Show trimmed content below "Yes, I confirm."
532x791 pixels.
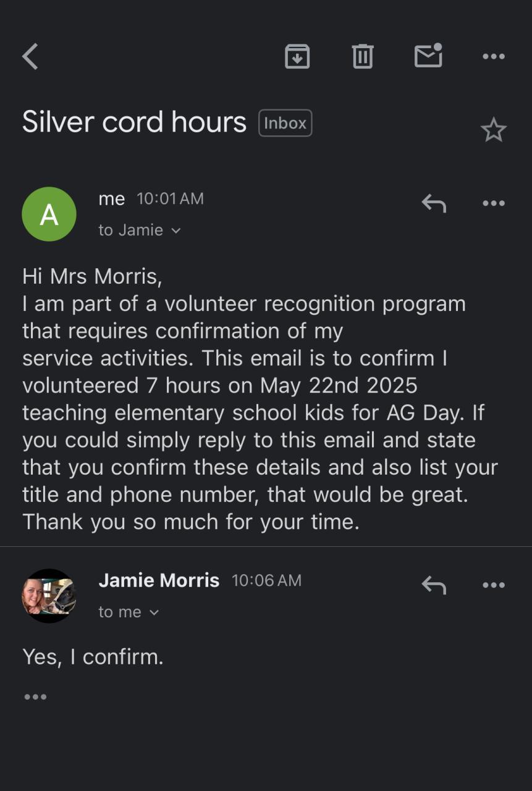[35, 697]
